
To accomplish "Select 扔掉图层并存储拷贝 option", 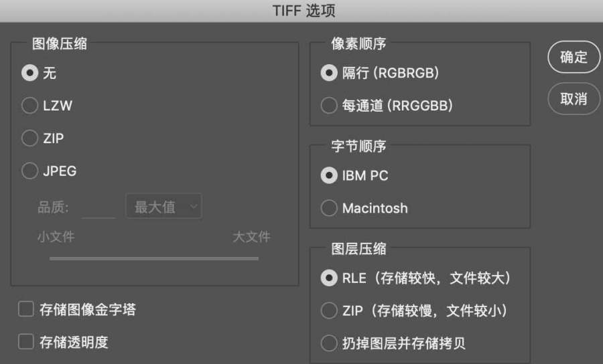I will coord(328,343).
